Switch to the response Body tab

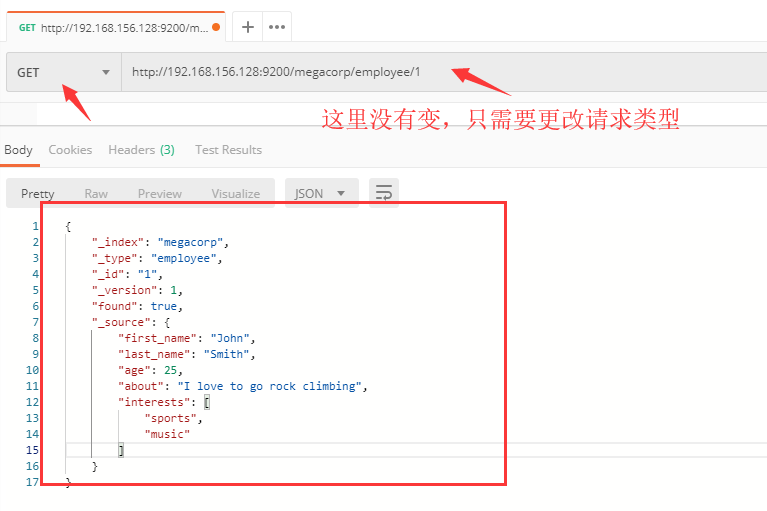(x=18, y=150)
